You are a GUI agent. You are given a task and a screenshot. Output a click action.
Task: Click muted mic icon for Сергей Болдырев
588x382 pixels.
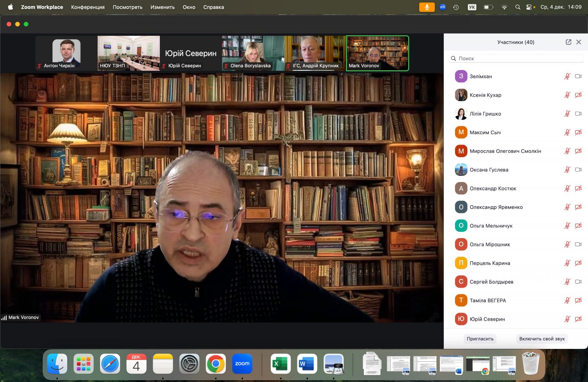click(567, 282)
